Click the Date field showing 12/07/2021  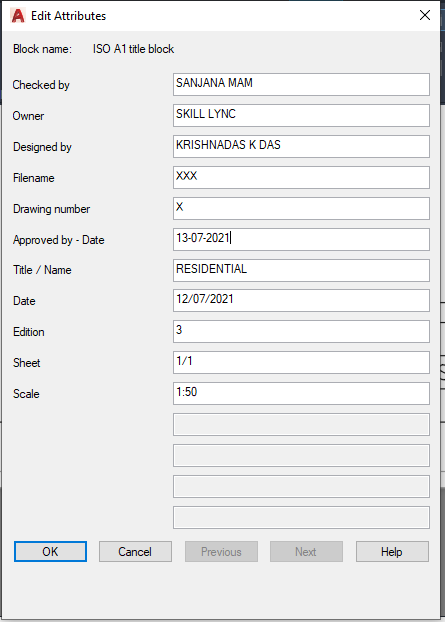coord(301,300)
